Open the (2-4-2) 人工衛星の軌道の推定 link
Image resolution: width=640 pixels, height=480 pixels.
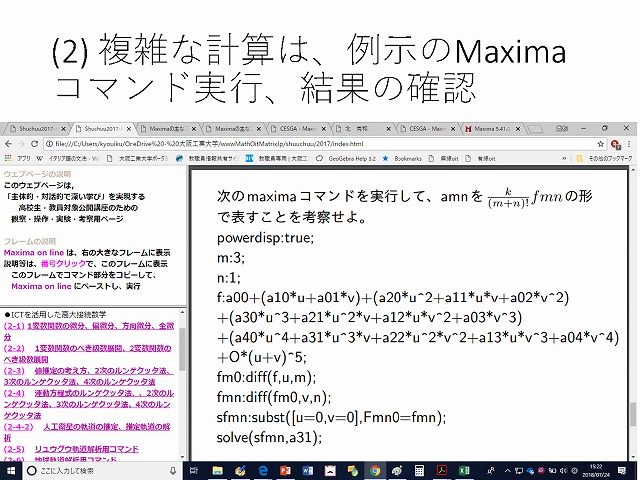pyautogui.click(x=87, y=432)
